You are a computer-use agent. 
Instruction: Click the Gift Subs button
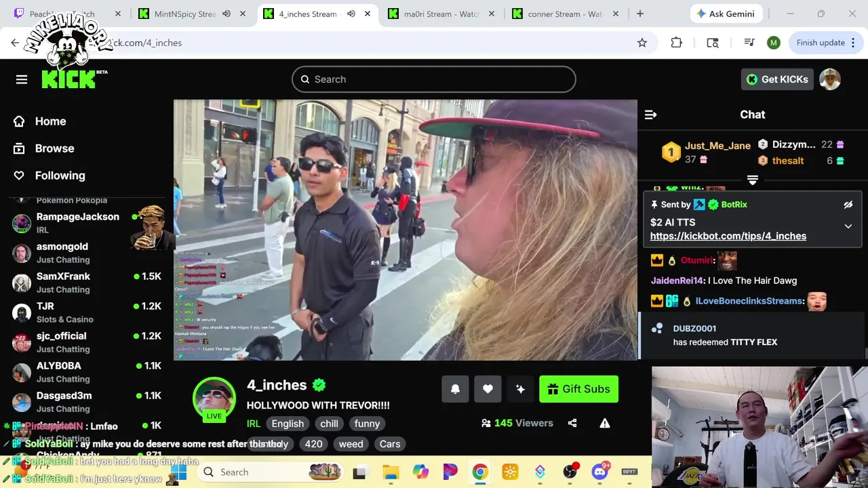578,389
